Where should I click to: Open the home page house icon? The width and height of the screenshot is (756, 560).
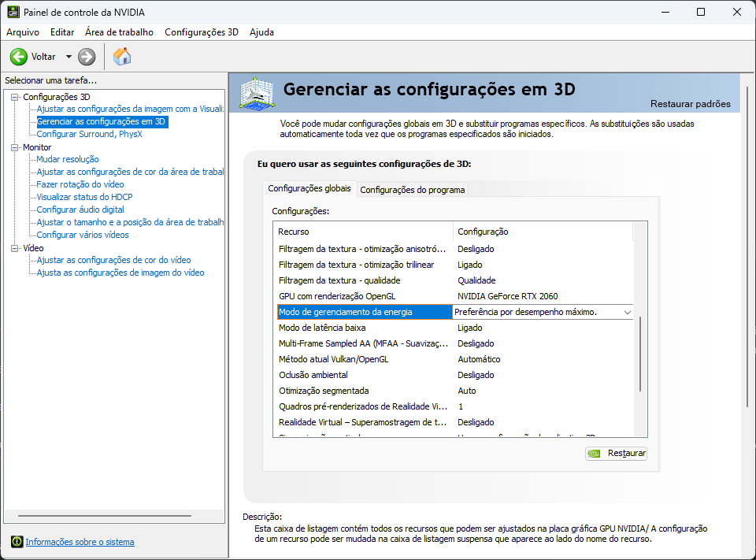point(122,57)
